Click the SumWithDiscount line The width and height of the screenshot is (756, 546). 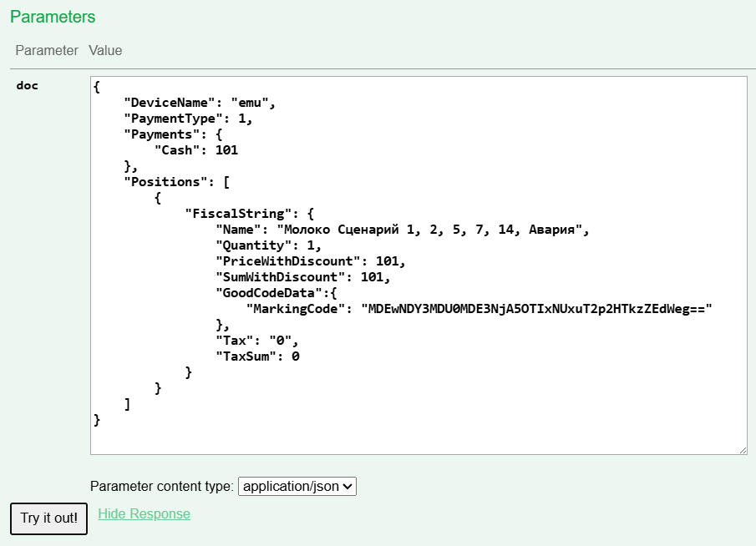coord(302,277)
